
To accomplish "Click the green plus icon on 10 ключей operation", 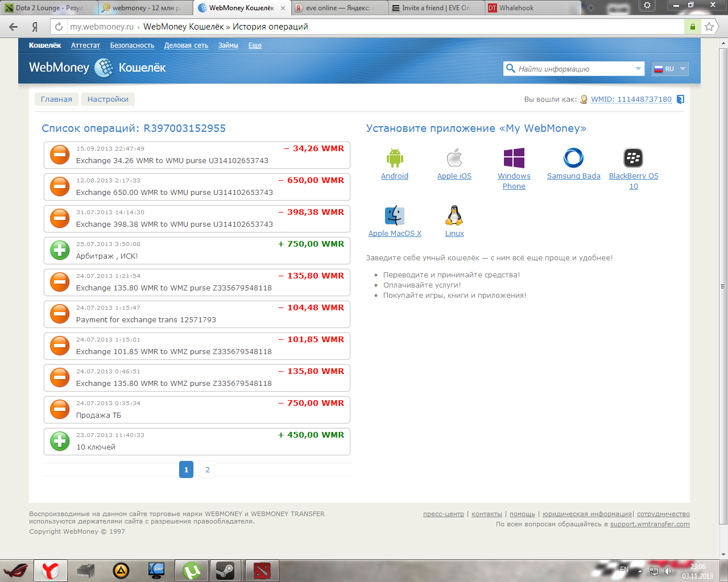I will click(x=60, y=441).
